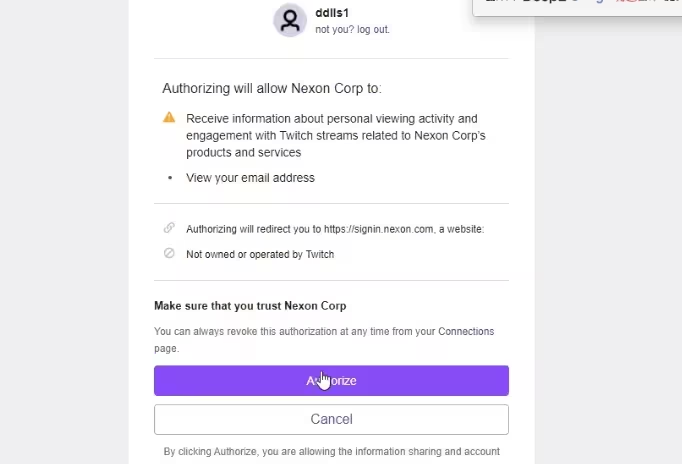This screenshot has width=682, height=464.
Task: Click the 'revoke this authorization' sentence
Action: coord(324,340)
